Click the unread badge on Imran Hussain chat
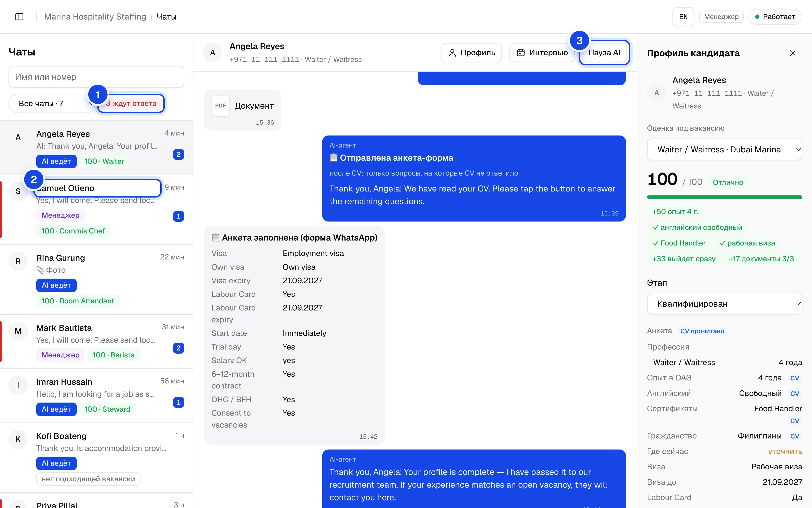812x508 pixels. pyautogui.click(x=178, y=402)
